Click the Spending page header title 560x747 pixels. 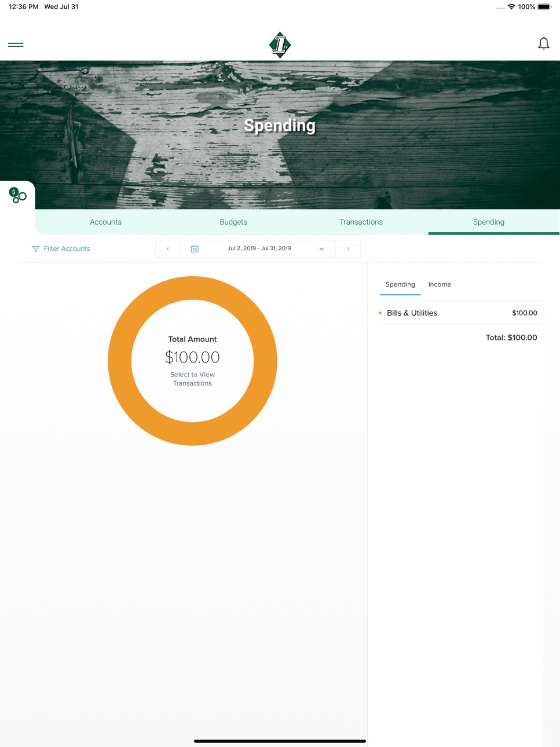coord(280,125)
